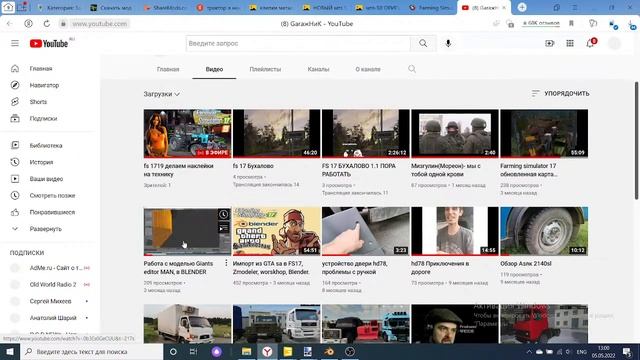
Task: Click the YouTube logo
Action: coord(49,43)
